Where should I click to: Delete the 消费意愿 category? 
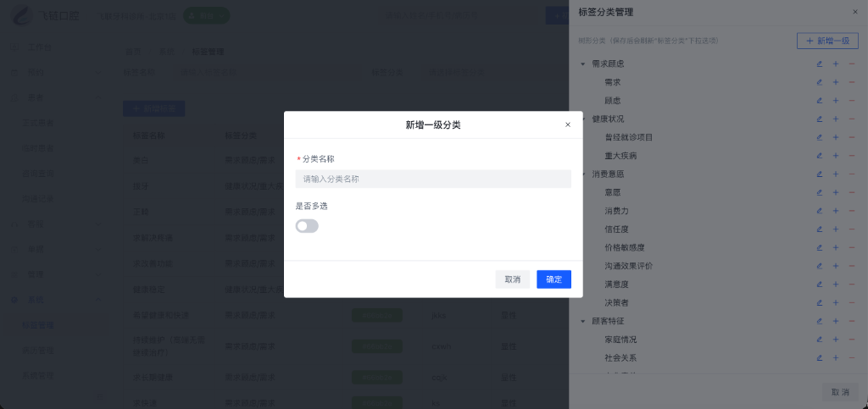(x=852, y=174)
